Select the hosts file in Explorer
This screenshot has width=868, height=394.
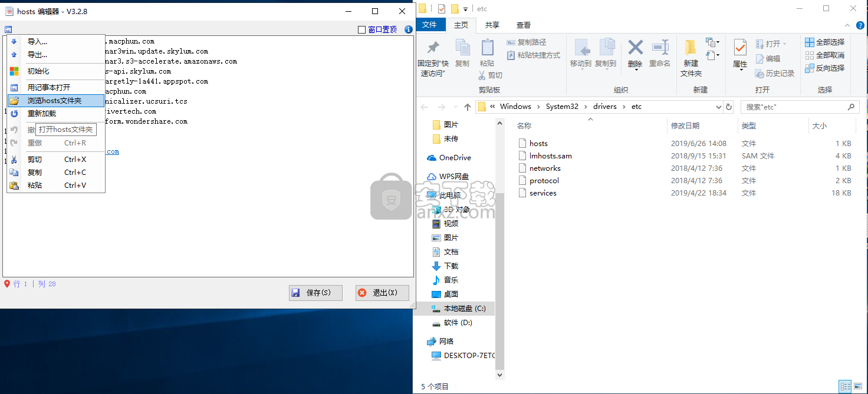[x=538, y=144]
